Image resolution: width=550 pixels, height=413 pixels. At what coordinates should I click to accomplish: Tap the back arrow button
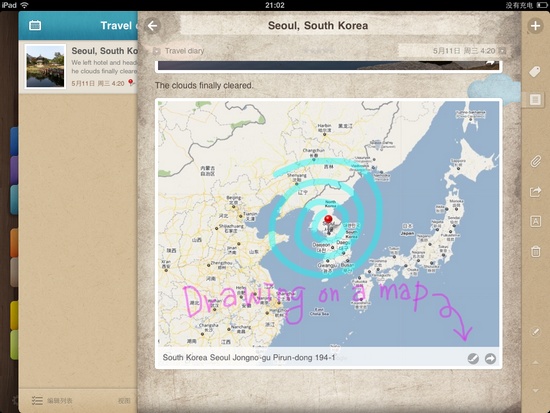(152, 26)
